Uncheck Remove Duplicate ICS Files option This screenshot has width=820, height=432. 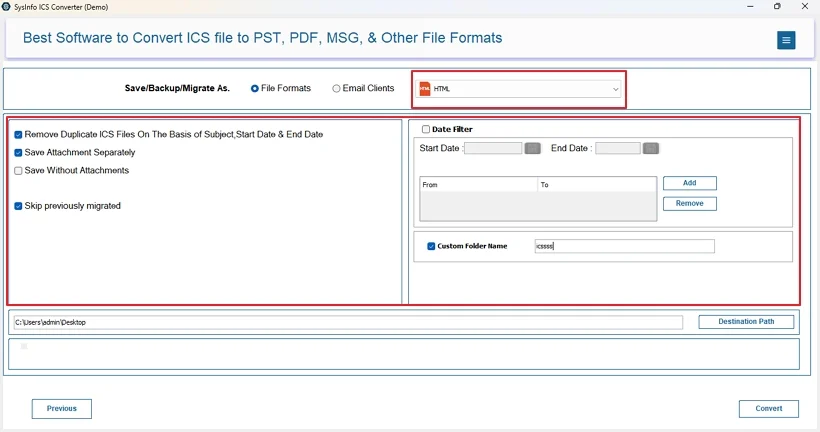tap(18, 135)
